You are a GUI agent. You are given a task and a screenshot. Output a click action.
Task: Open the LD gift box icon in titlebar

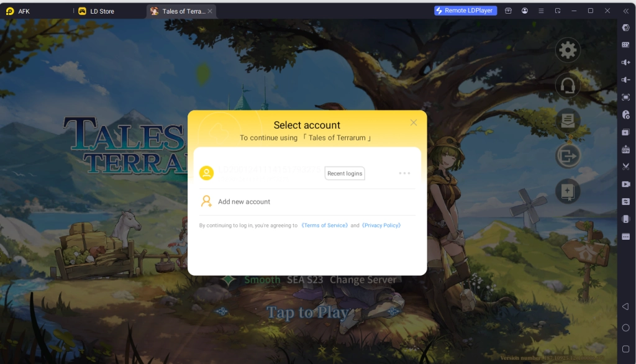coord(508,11)
